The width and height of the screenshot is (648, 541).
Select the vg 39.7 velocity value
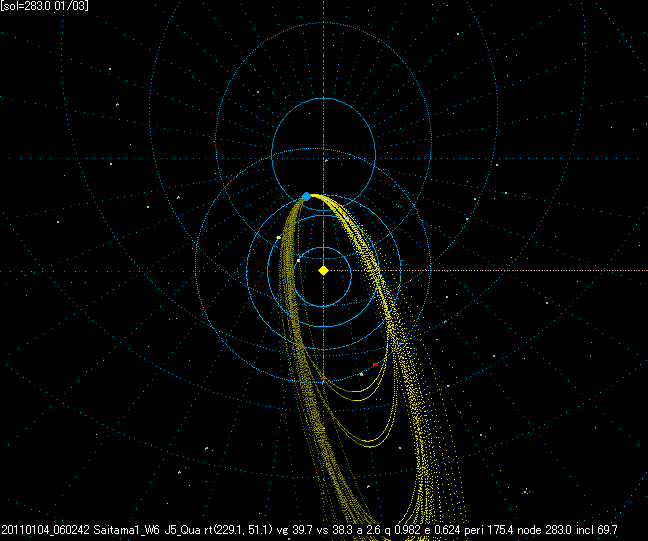(295, 530)
